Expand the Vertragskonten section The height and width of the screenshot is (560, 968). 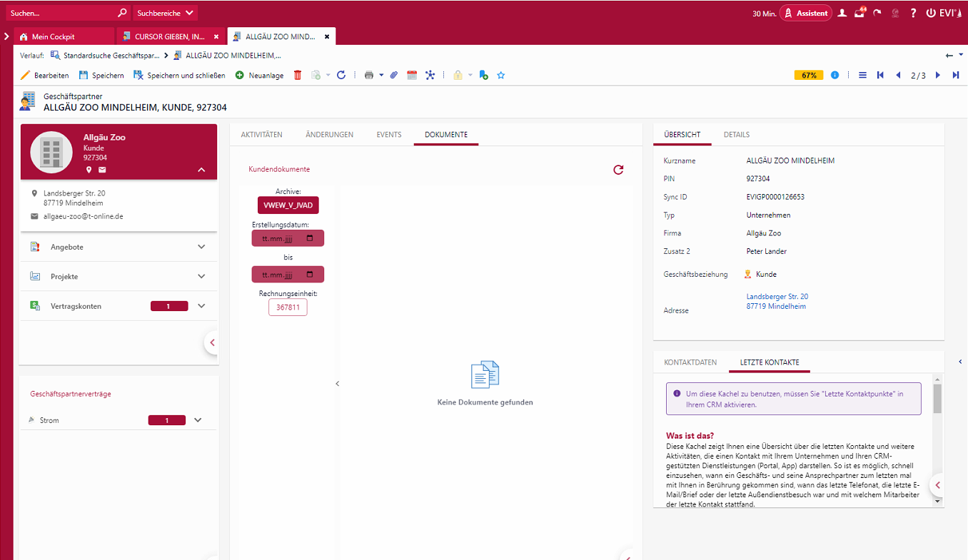201,306
